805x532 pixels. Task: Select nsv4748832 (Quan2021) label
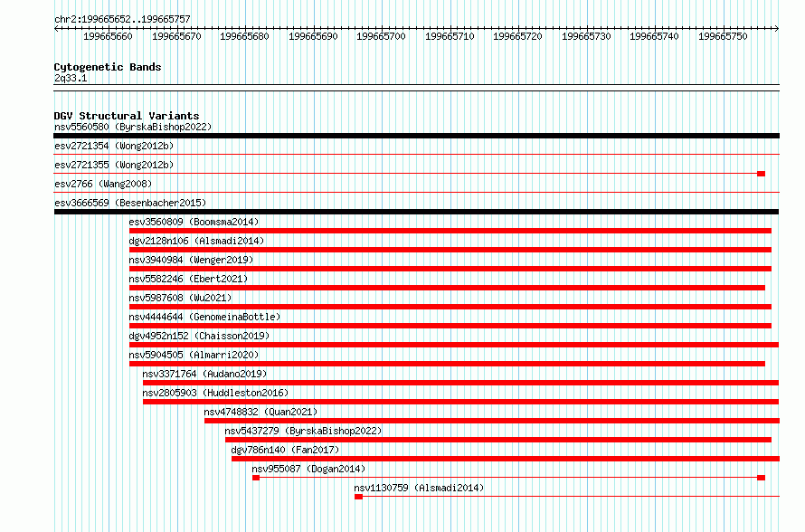point(260,412)
